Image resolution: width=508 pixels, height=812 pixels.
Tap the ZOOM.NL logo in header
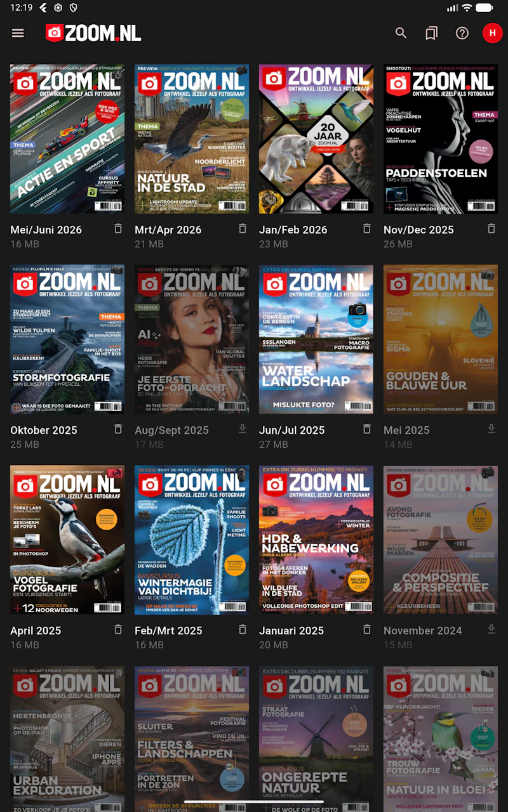click(x=93, y=33)
